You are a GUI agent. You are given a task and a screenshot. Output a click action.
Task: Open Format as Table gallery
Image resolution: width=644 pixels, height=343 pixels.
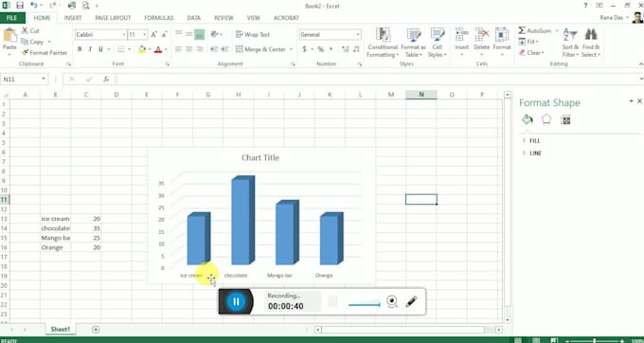[413, 43]
